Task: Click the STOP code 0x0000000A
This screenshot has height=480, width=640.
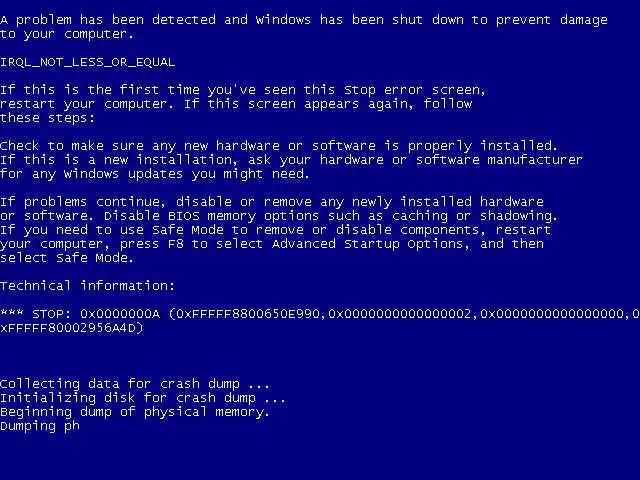Action: [120, 314]
